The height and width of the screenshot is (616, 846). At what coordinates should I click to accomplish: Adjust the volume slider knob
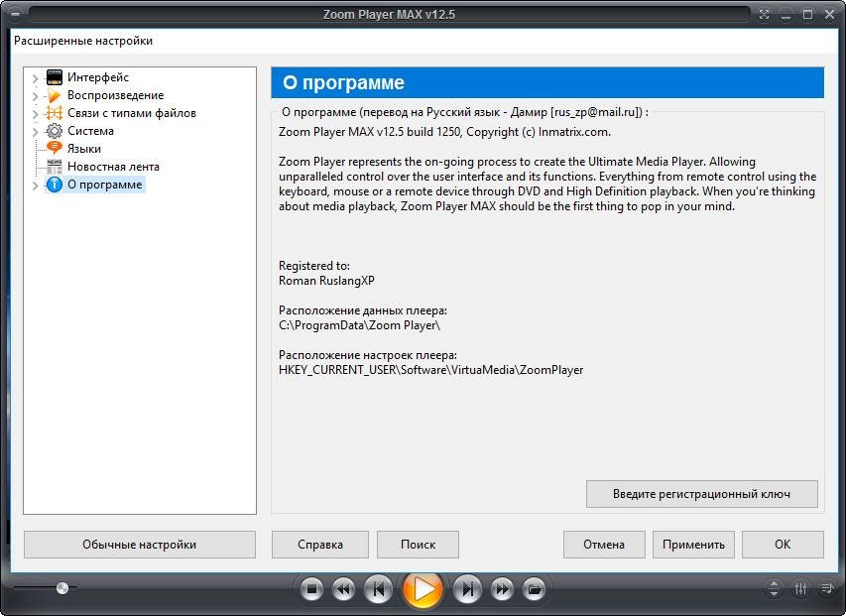pyautogui.click(x=62, y=588)
